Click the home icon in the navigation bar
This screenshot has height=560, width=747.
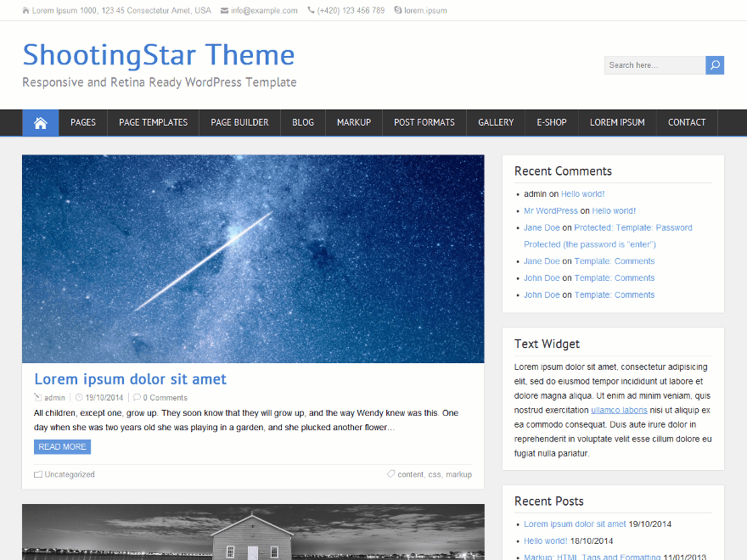coord(40,122)
